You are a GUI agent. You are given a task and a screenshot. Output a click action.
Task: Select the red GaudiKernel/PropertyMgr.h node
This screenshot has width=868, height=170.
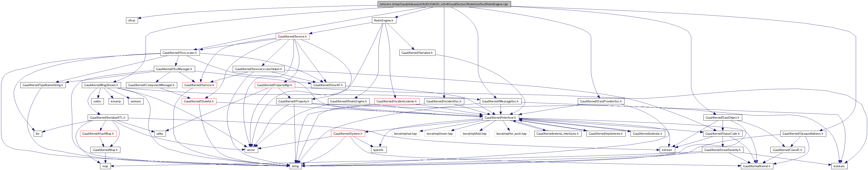pyautogui.click(x=275, y=85)
